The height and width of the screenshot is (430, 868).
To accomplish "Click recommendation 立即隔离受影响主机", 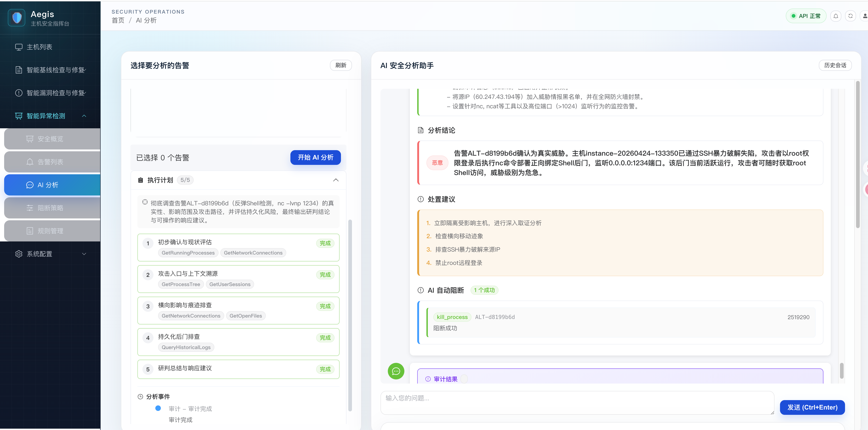I will [x=488, y=223].
